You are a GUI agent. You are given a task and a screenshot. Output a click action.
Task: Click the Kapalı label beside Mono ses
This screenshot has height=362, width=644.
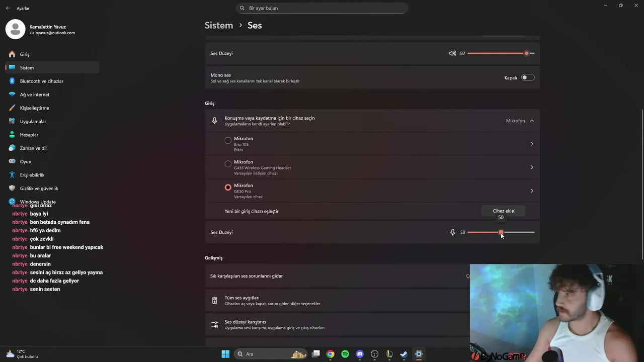[x=511, y=78]
